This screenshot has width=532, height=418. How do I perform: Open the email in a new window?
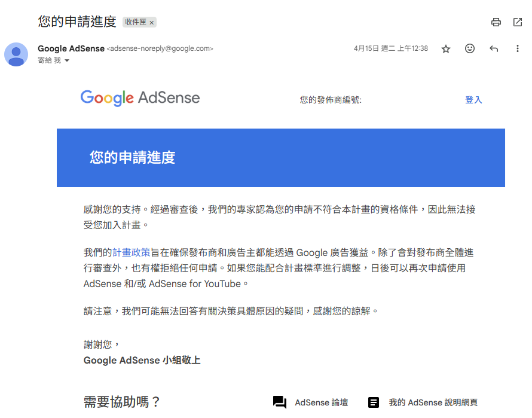pos(518,22)
